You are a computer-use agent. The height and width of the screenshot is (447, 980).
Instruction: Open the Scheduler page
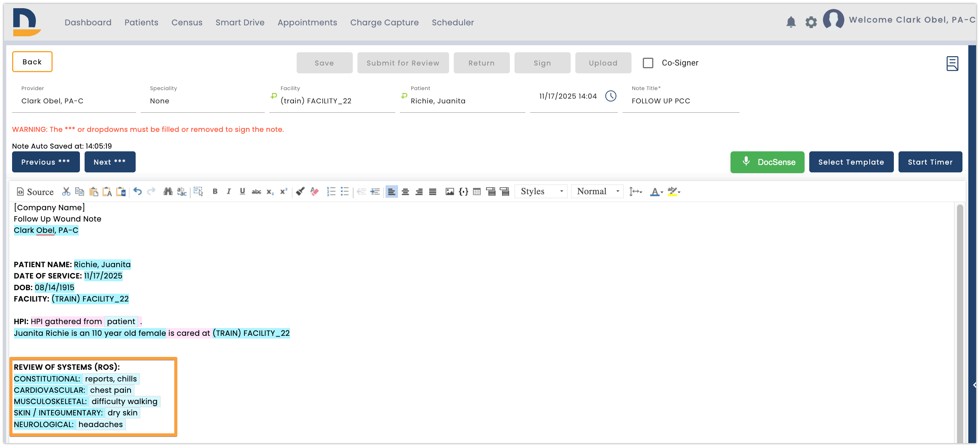tap(453, 23)
